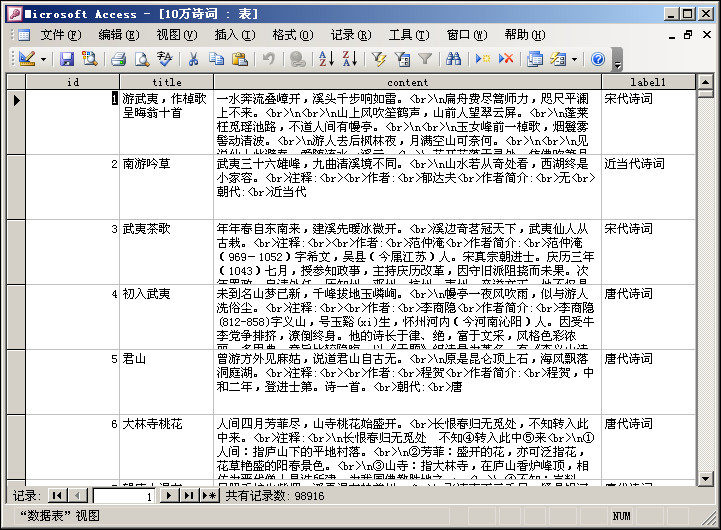Screen dimensions: 721x530
Task: Open the 编辑(E) menu
Action: (119, 35)
